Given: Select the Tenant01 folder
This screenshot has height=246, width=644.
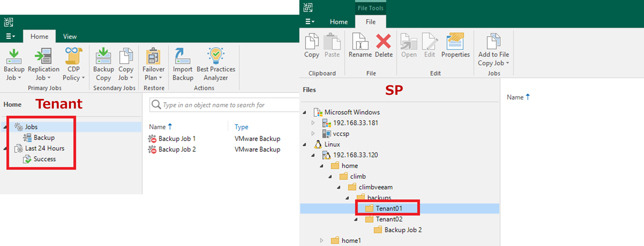Looking at the screenshot, I should 383,208.
